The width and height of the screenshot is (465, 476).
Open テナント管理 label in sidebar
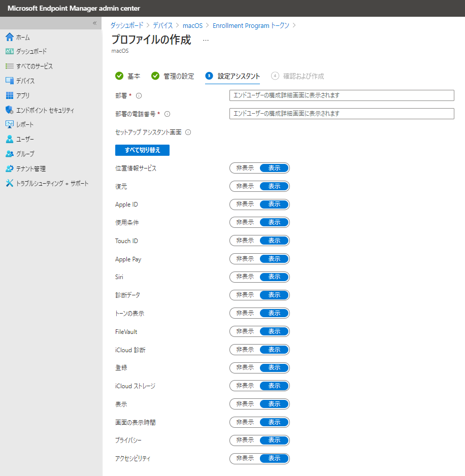(31, 168)
